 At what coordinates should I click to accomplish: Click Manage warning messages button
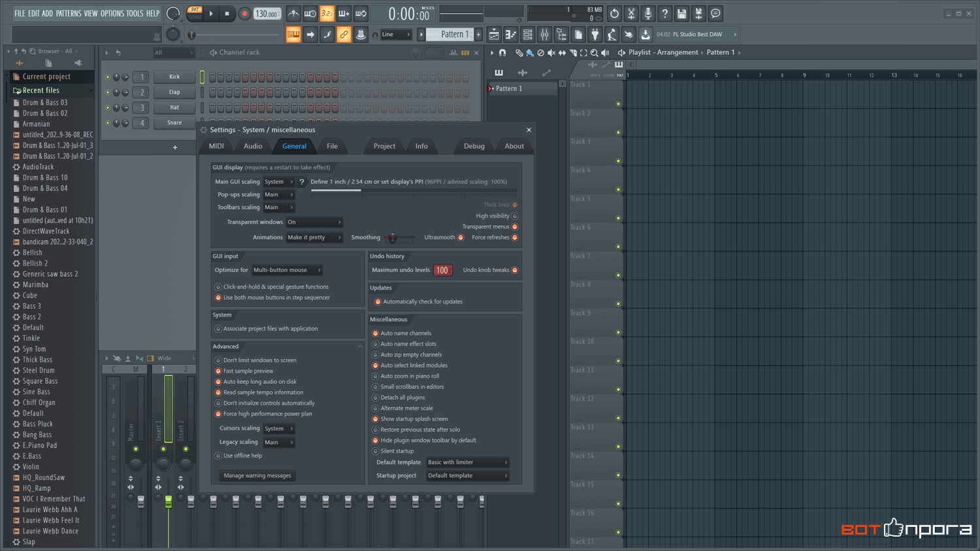257,476
